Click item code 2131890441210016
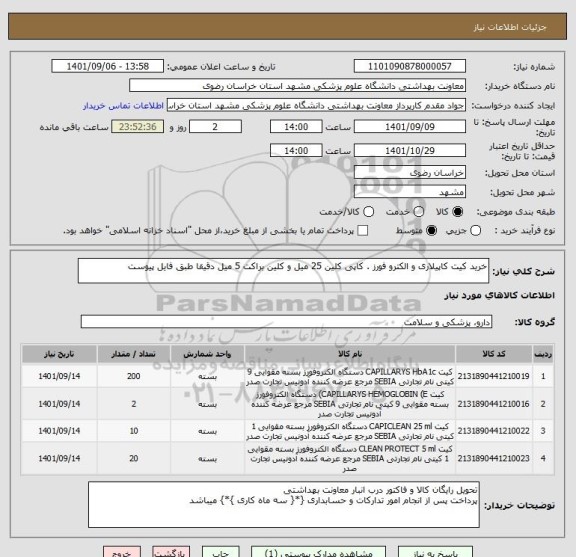Image resolution: width=576 pixels, height=557 pixels. pyautogui.click(x=493, y=404)
